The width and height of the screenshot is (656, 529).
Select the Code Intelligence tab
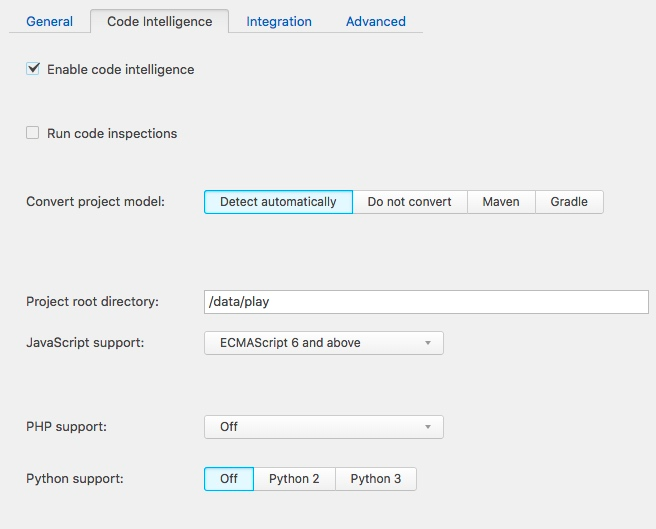pos(159,21)
